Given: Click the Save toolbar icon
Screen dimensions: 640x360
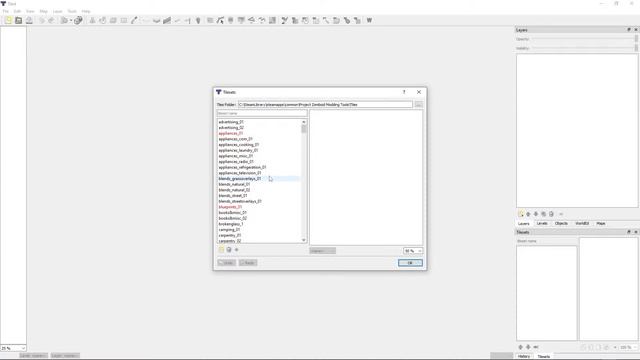Looking at the screenshot, I should pyautogui.click(x=29, y=20).
